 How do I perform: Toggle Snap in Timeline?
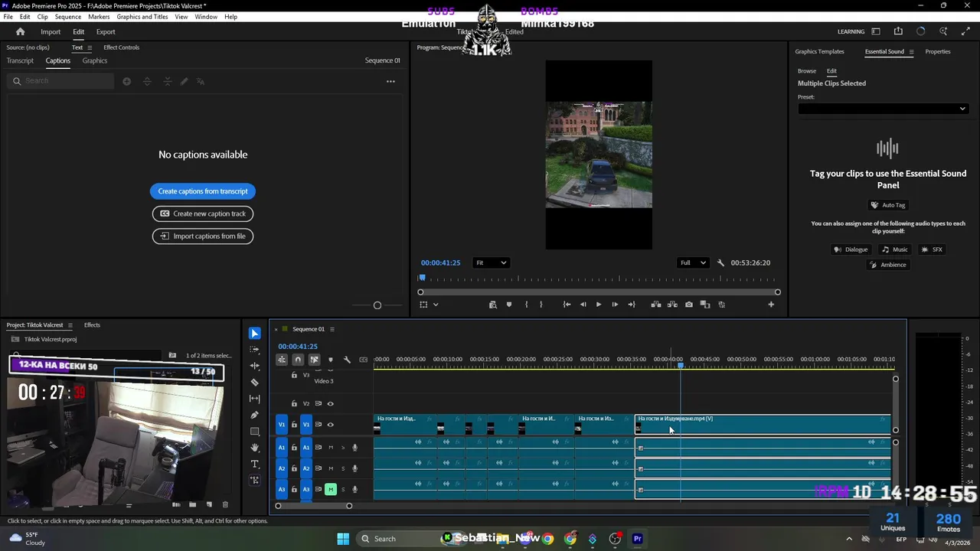tap(298, 360)
